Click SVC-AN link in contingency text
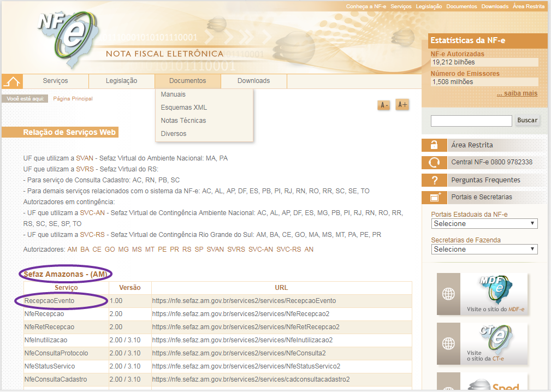Image resolution: width=551 pixels, height=392 pixels. click(x=92, y=213)
